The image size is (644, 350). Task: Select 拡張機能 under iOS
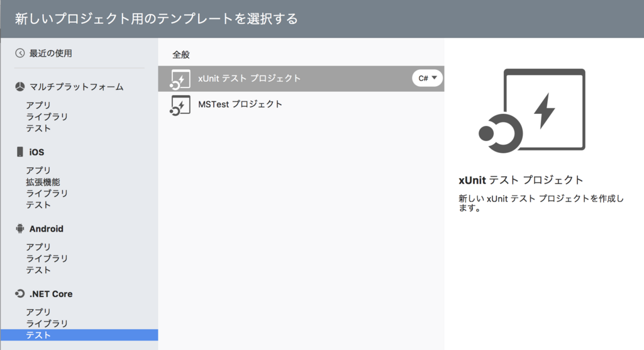tap(43, 182)
